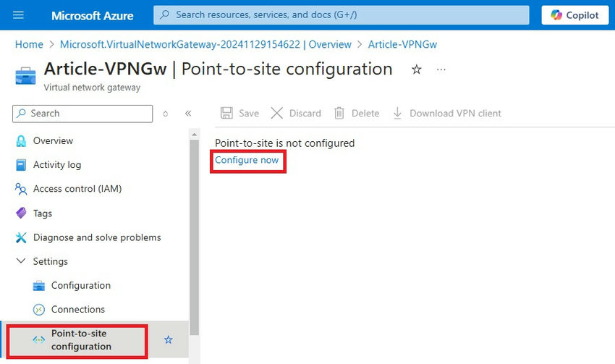615x364 pixels.
Task: Click the Discard X icon
Action: point(277,114)
